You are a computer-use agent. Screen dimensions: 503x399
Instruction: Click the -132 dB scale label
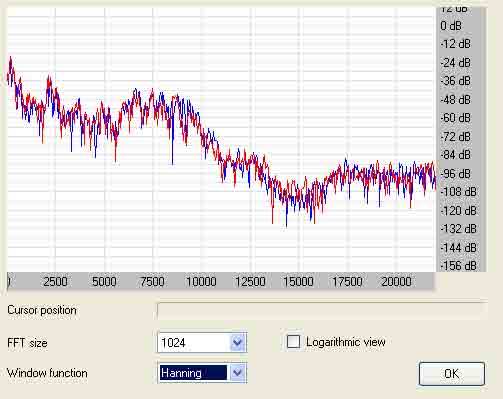pyautogui.click(x=458, y=229)
